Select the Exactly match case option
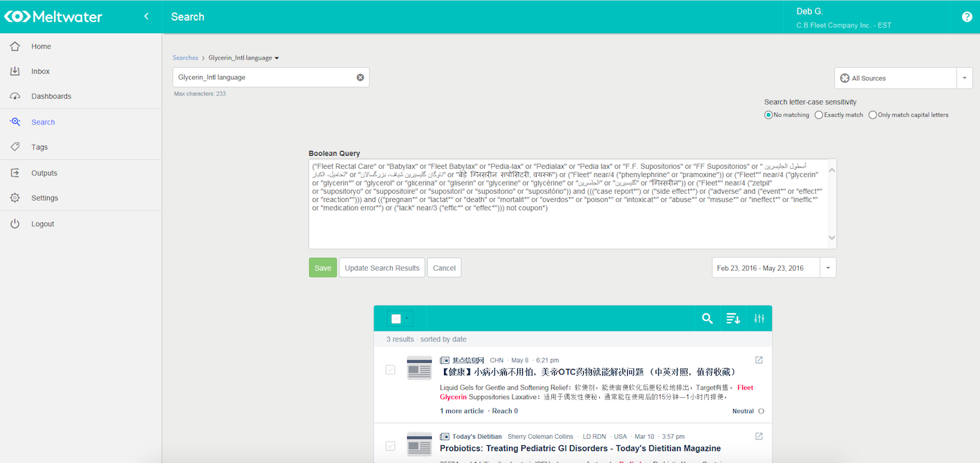980x463 pixels. point(819,115)
